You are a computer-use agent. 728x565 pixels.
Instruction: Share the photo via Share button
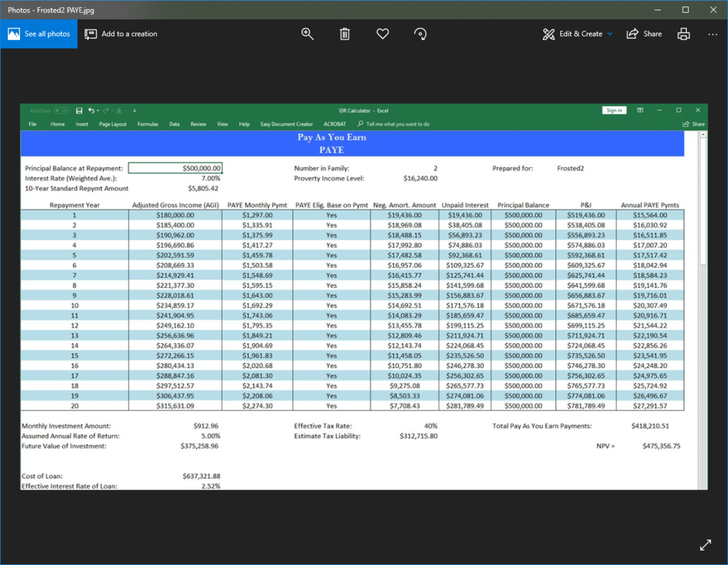[644, 34]
